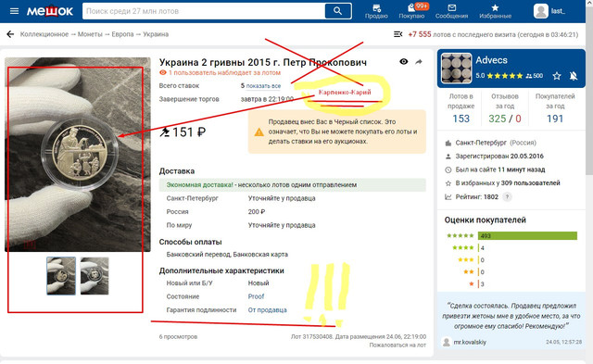Show all bids via показать все
The width and height of the screenshot is (593, 364).
(263, 86)
